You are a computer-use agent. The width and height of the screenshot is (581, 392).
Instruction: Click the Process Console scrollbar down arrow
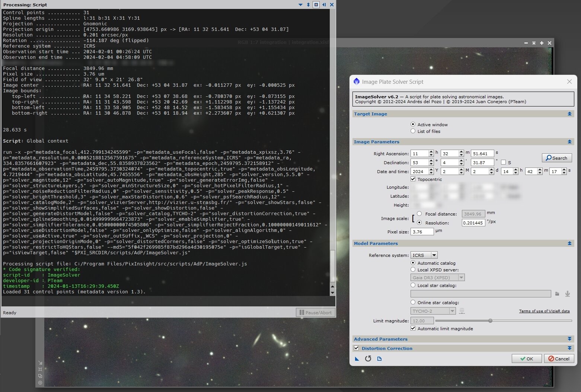coord(332,293)
